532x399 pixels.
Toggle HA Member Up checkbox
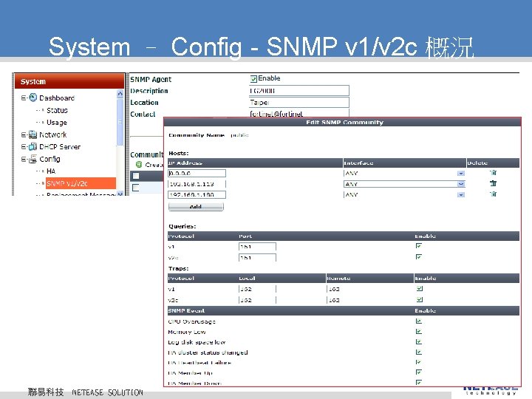coord(419,372)
